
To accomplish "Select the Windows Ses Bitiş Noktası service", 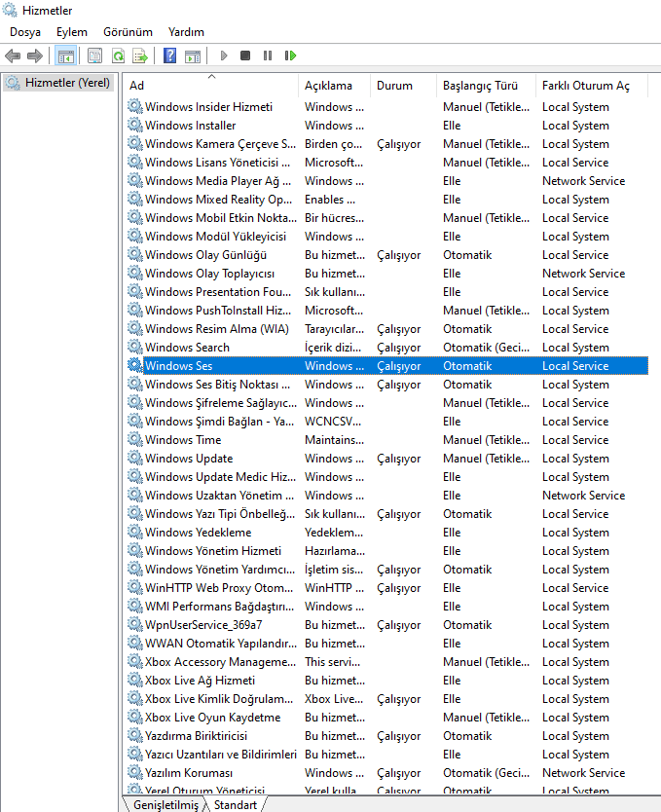I will [217, 385].
